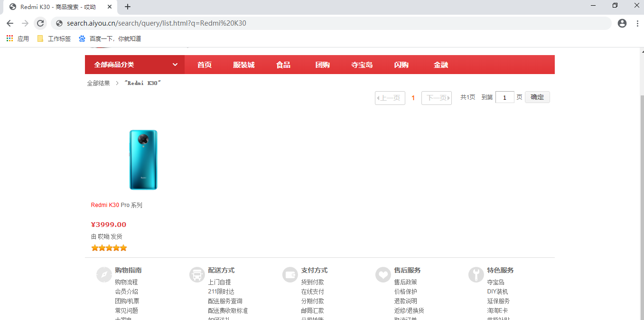This screenshot has width=644, height=320.
Task: Open the 食品 nav item
Action: (x=283, y=65)
